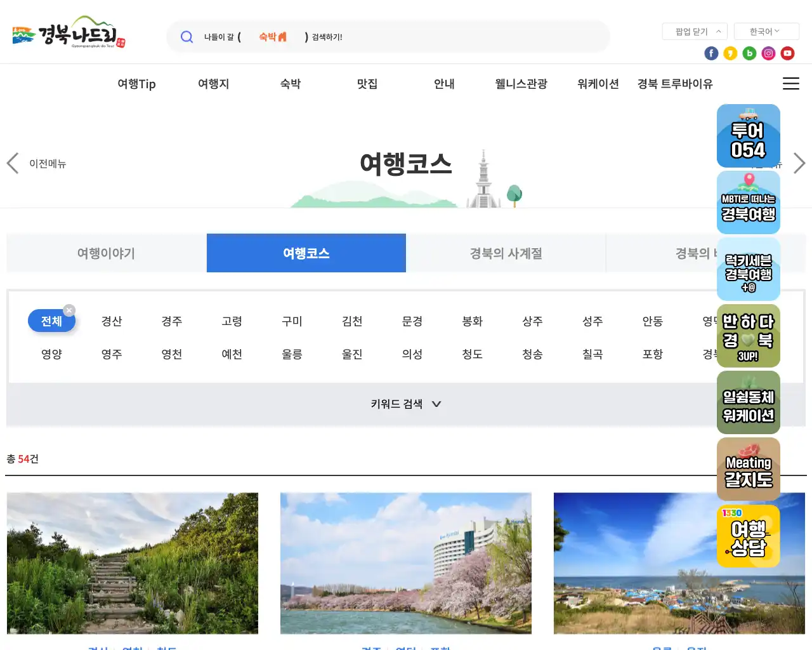The height and width of the screenshot is (650, 812).
Task: Select the orange 숙박 search keyword
Action: 273,37
